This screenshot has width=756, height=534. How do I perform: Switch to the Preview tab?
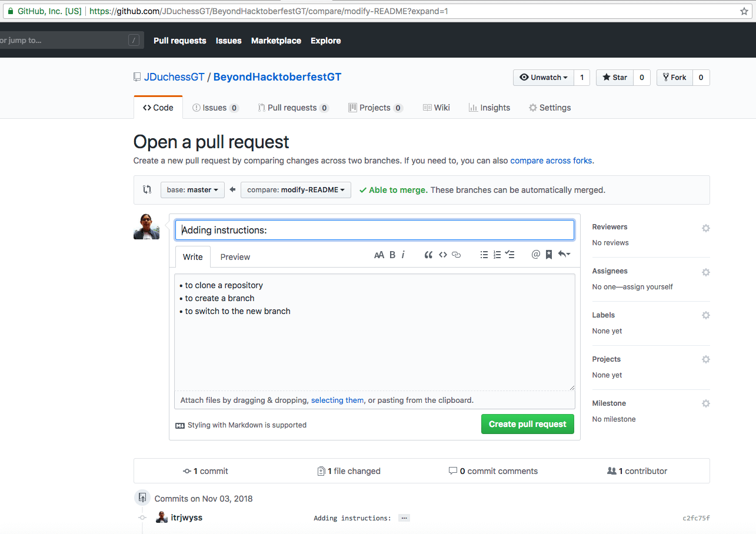point(235,257)
